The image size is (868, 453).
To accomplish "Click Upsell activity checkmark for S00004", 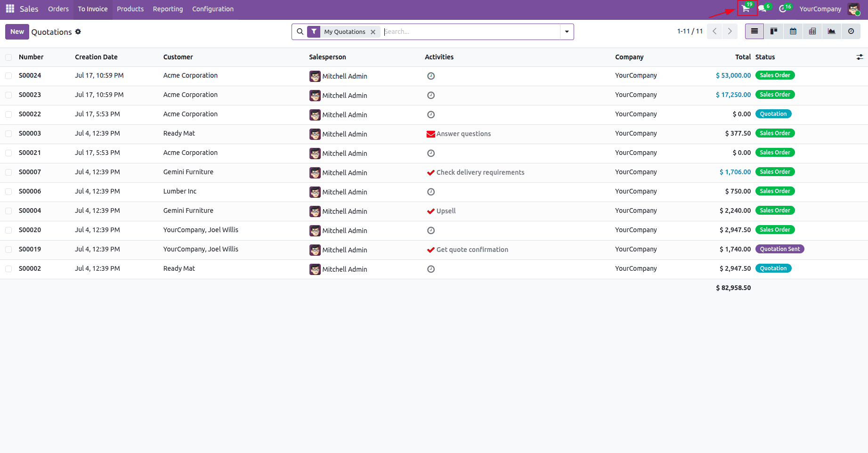I will pyautogui.click(x=430, y=211).
